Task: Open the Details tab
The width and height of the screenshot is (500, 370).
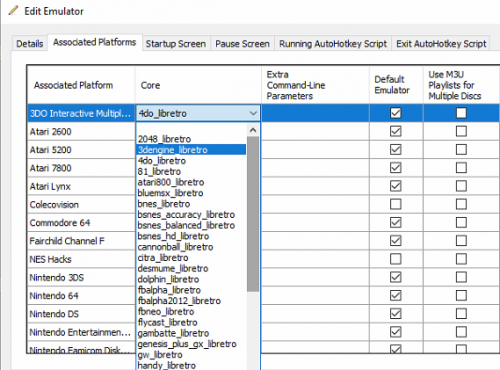Action: [x=29, y=44]
